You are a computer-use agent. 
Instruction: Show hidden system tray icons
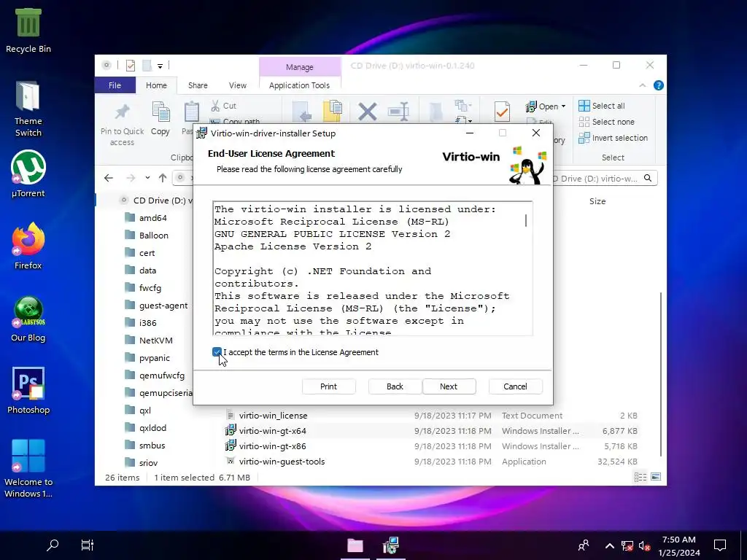tap(609, 545)
